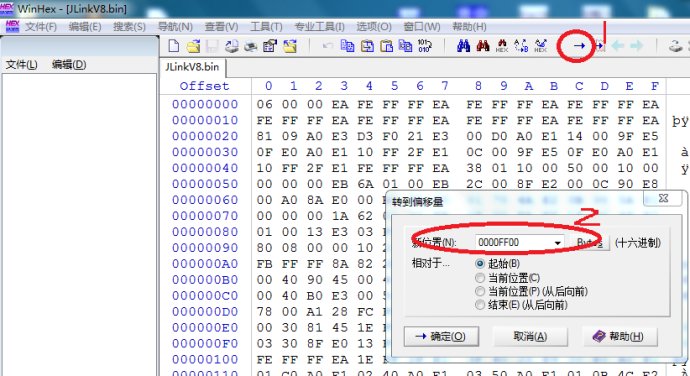Click offset row 00000020
Screen dimensions: 690x376
[205, 136]
